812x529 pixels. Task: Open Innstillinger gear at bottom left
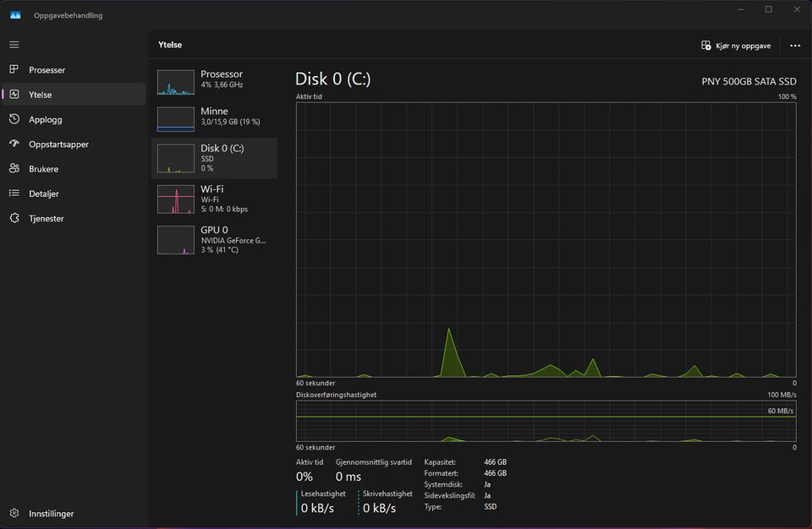click(14, 513)
